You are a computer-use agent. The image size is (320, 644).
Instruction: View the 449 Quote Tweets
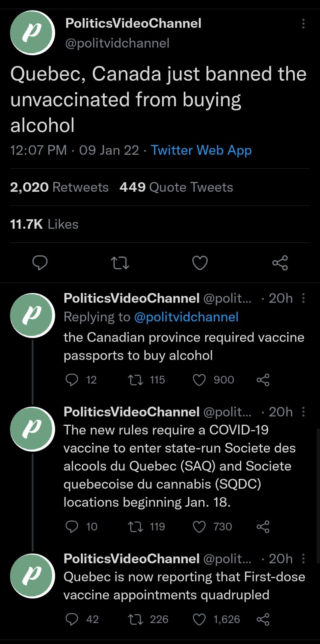(x=176, y=187)
